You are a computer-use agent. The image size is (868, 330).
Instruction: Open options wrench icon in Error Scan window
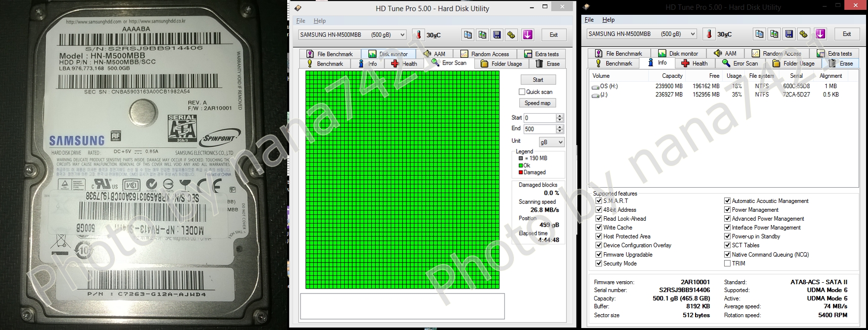[x=511, y=34]
